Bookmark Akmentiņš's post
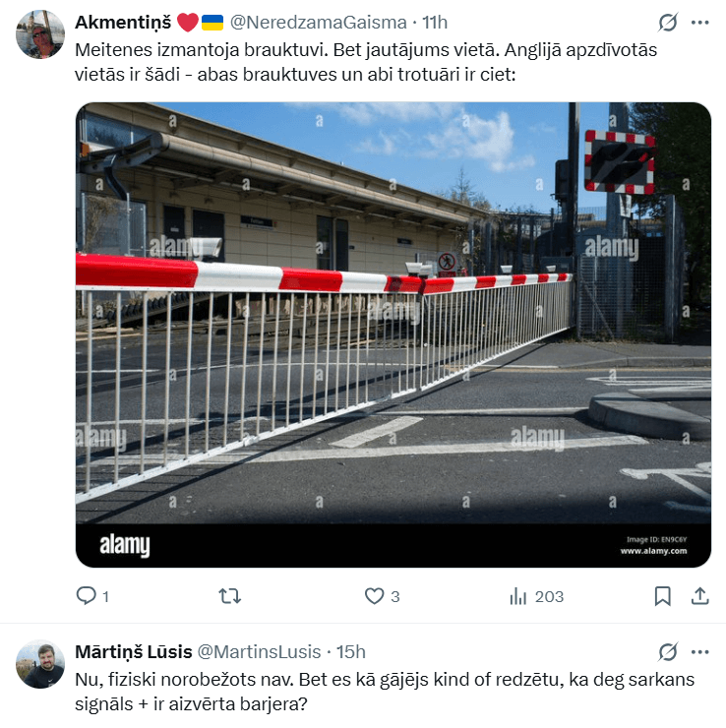The height and width of the screenshot is (728, 726). click(x=662, y=596)
